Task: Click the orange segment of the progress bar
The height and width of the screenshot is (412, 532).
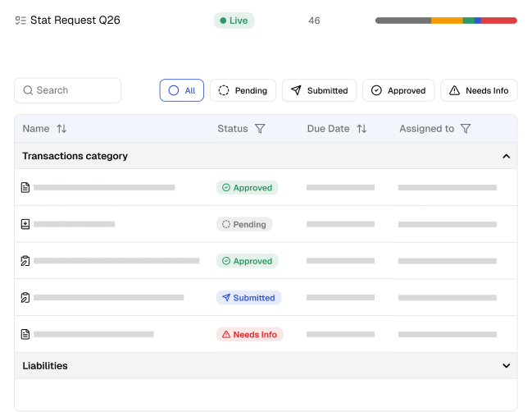Action: coord(447,21)
